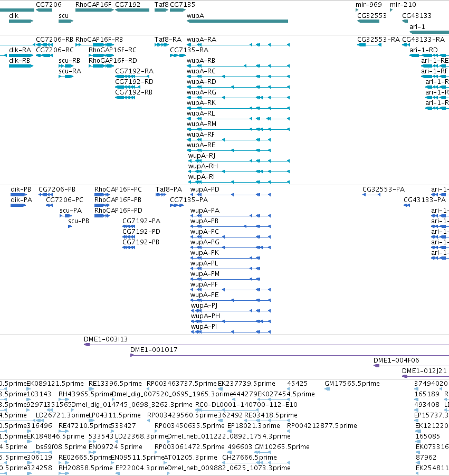This screenshot has height=476, width=449.
Task: Click the CG7192-PA protein label
Action: [141, 221]
